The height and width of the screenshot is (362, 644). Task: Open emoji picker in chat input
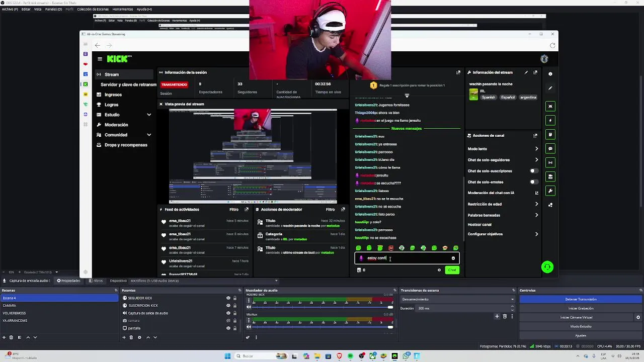(x=453, y=258)
